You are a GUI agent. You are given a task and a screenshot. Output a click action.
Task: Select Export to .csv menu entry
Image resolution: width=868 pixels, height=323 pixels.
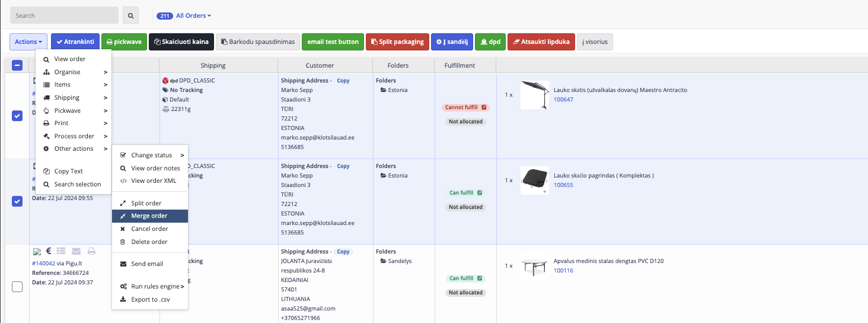tap(150, 299)
